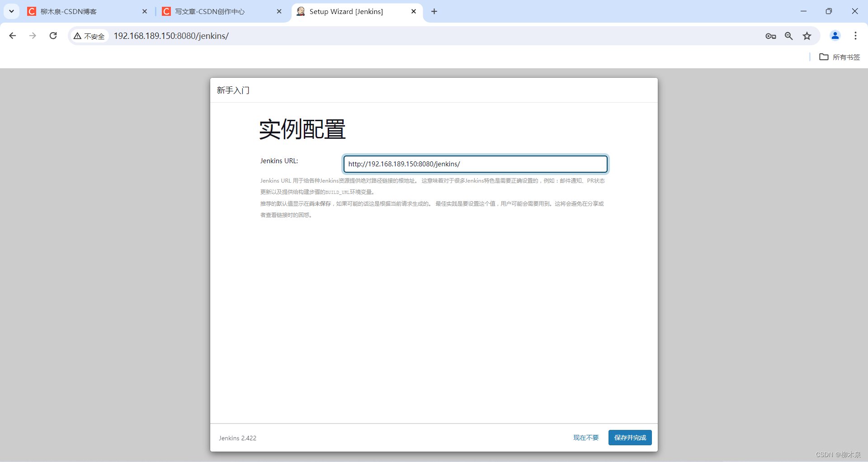Click the 新手入门 dialog header
The height and width of the screenshot is (462, 868).
click(x=233, y=90)
